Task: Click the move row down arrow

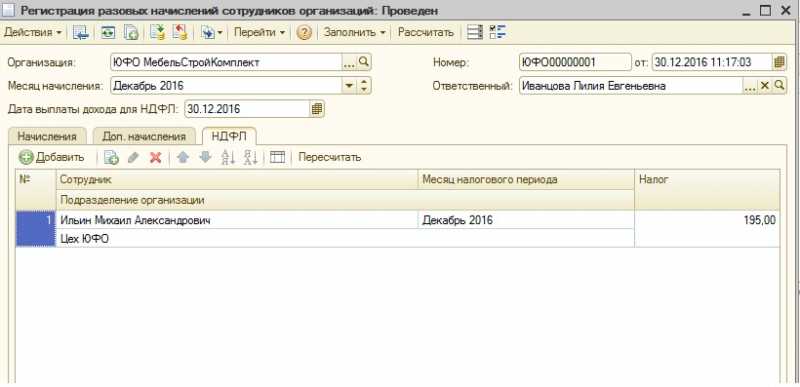Action: tap(205, 158)
